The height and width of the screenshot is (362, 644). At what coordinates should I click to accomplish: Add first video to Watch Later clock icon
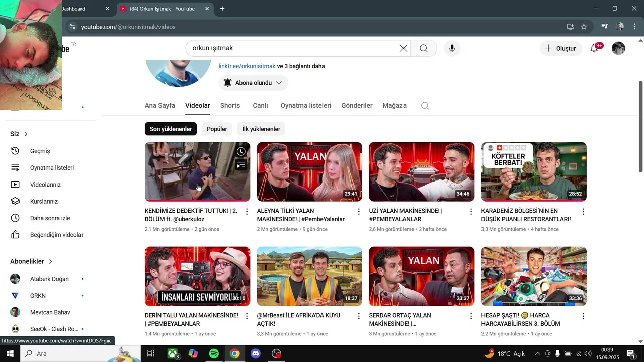click(242, 151)
